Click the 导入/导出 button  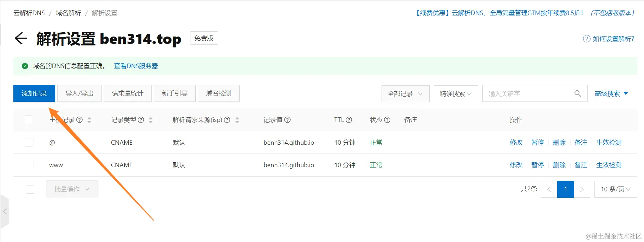[79, 93]
